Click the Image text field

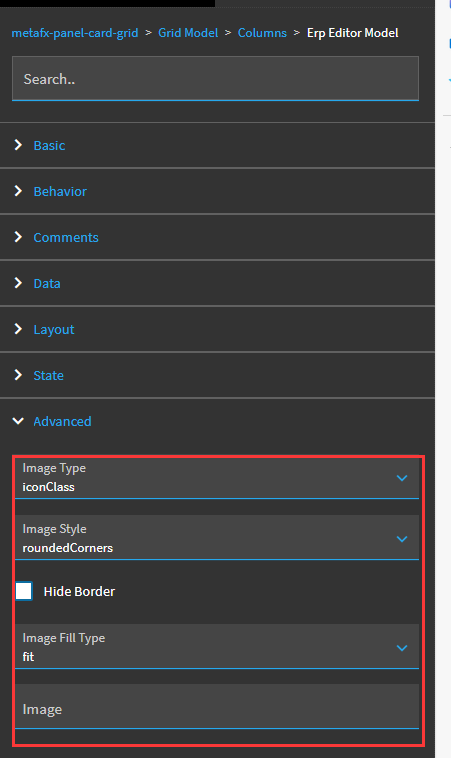217,706
